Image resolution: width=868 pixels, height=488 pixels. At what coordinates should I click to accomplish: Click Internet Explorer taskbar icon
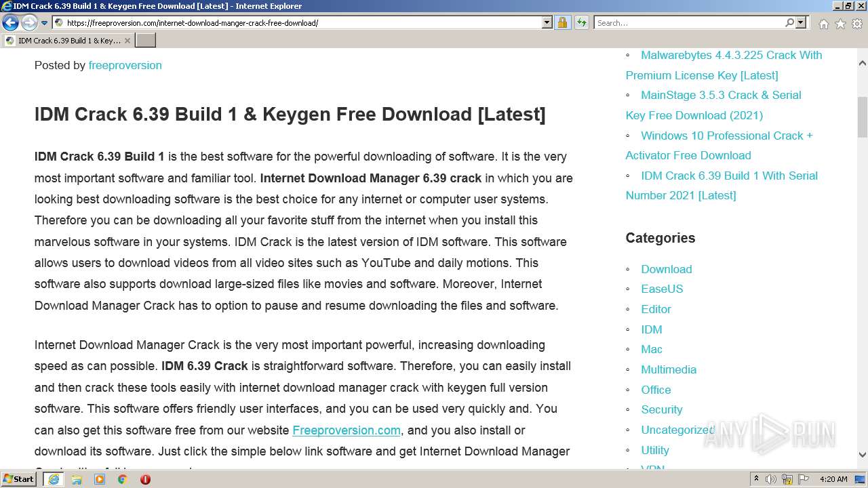point(53,479)
